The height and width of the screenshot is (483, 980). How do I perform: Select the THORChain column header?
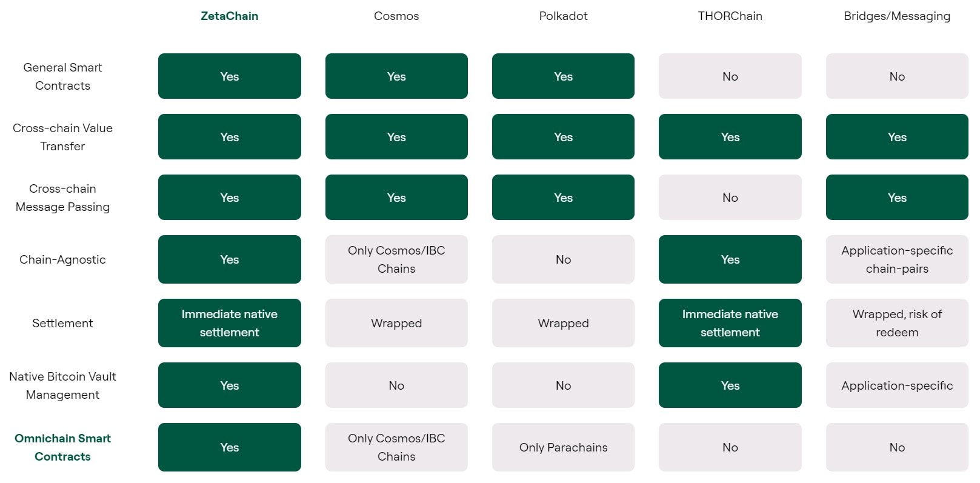click(x=730, y=16)
